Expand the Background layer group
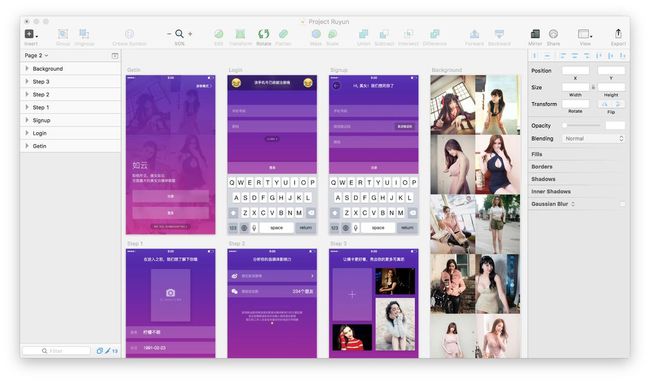The height and width of the screenshot is (382, 650). pos(27,68)
